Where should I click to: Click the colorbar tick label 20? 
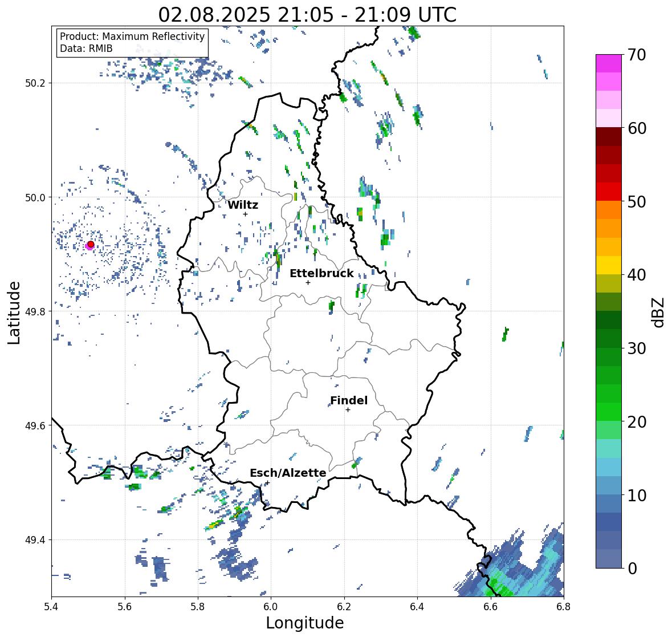pos(637,421)
